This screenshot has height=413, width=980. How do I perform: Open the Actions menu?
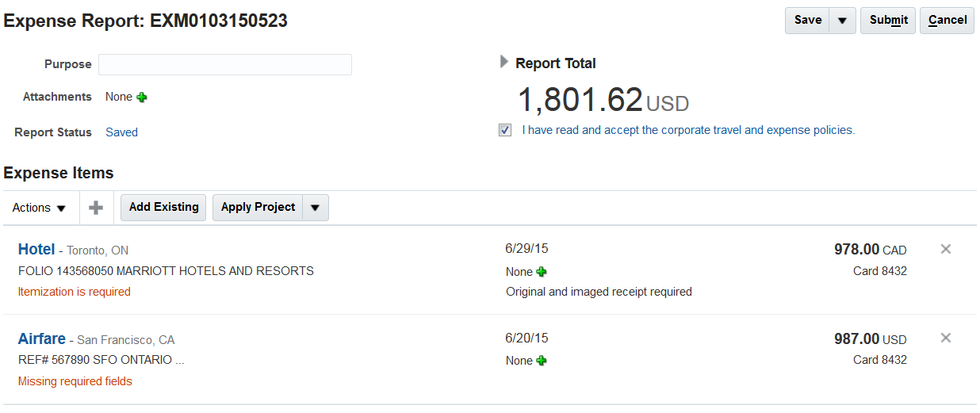(39, 208)
